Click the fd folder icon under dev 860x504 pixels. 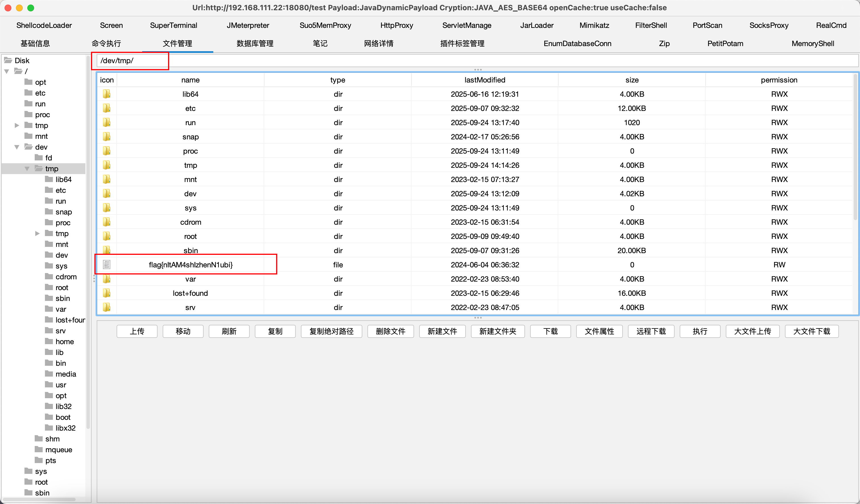tap(39, 157)
